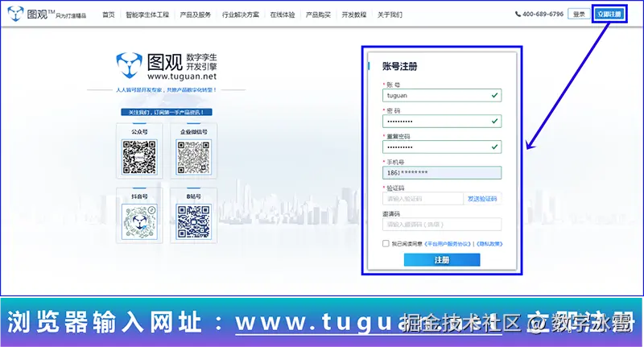
Task: Click the 400-689-6796 phone number
Action: pos(543,14)
